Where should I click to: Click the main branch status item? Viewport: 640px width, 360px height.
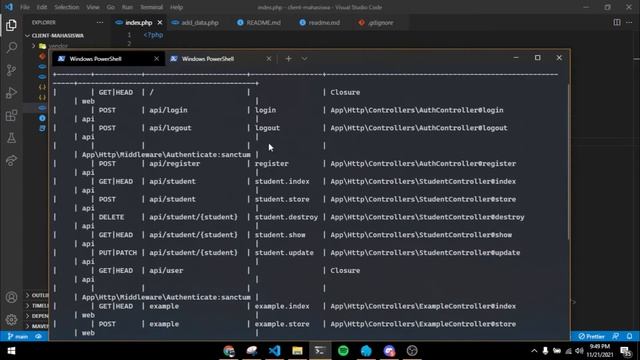click(x=18, y=336)
